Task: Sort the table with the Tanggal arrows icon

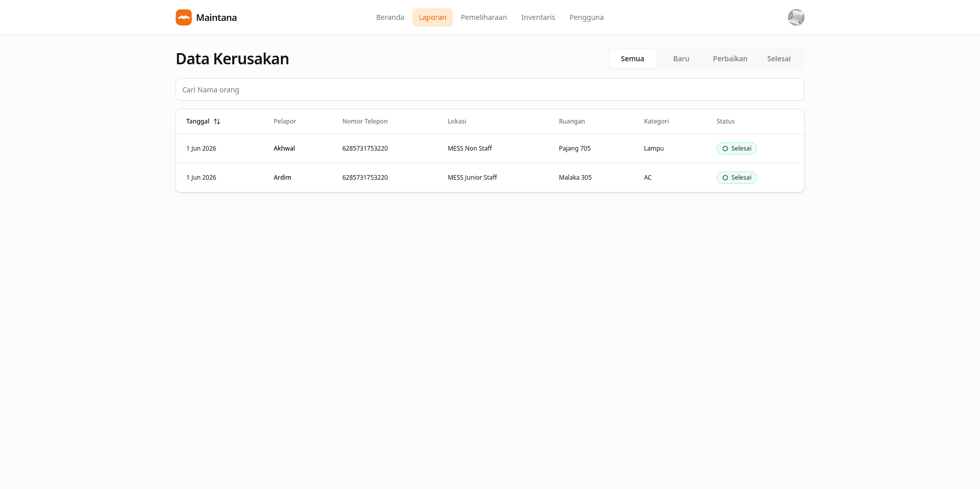Action: tap(217, 121)
